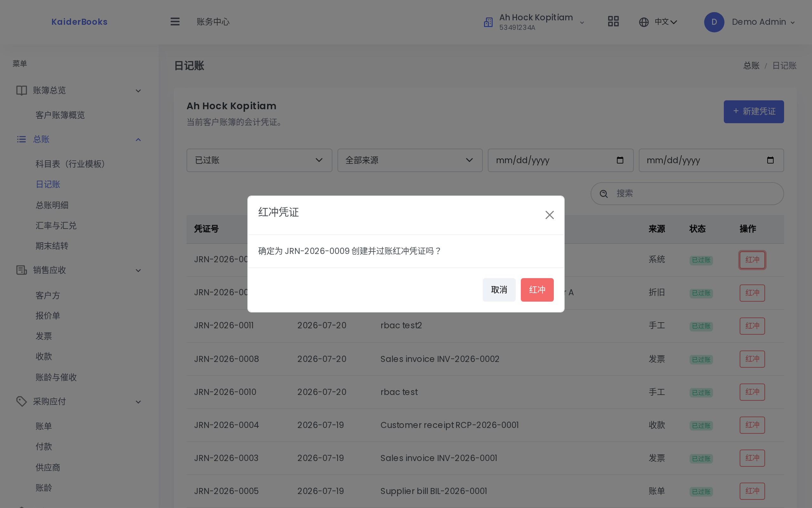Click the D user avatar
This screenshot has height=508, width=812.
(714, 22)
